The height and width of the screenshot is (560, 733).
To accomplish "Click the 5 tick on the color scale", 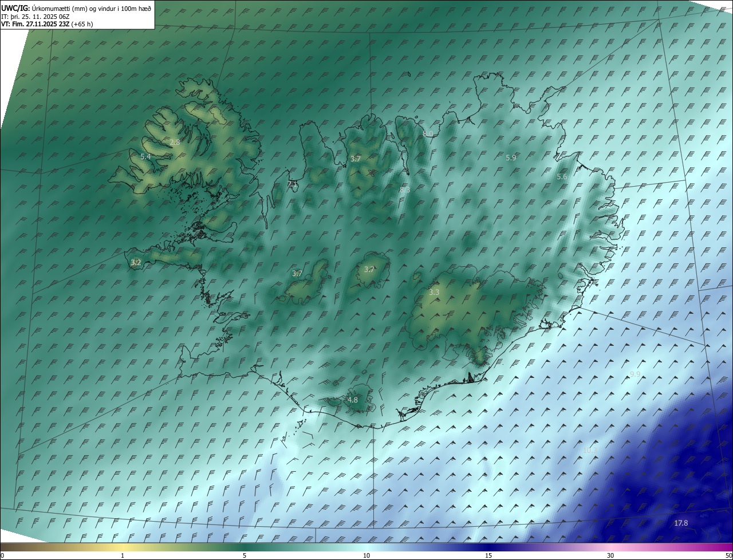I will pos(245,555).
